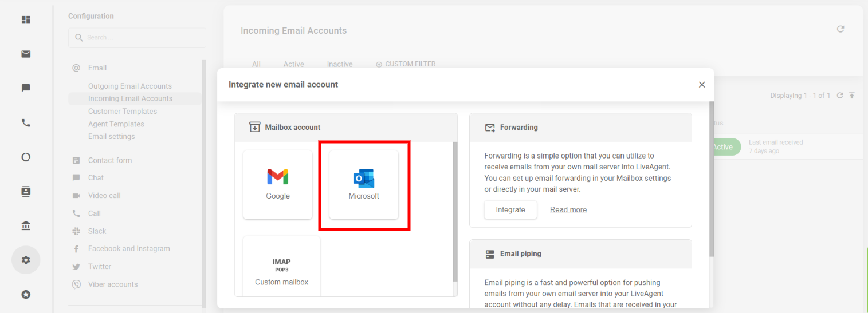This screenshot has width=868, height=313.
Task: Click the Configuration search field
Action: [138, 38]
